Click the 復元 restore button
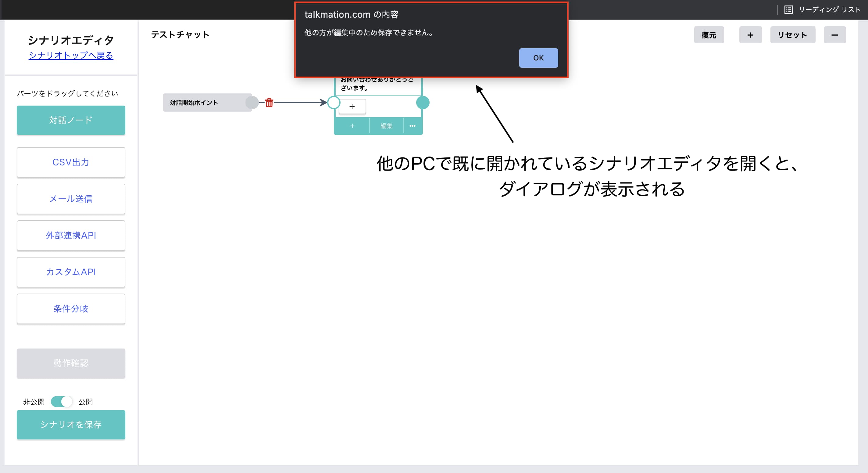 pos(709,35)
